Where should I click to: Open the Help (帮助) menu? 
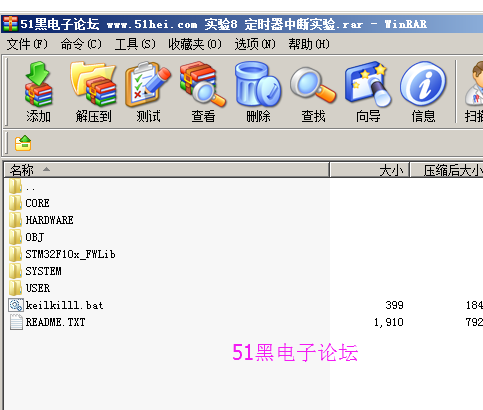[x=309, y=44]
